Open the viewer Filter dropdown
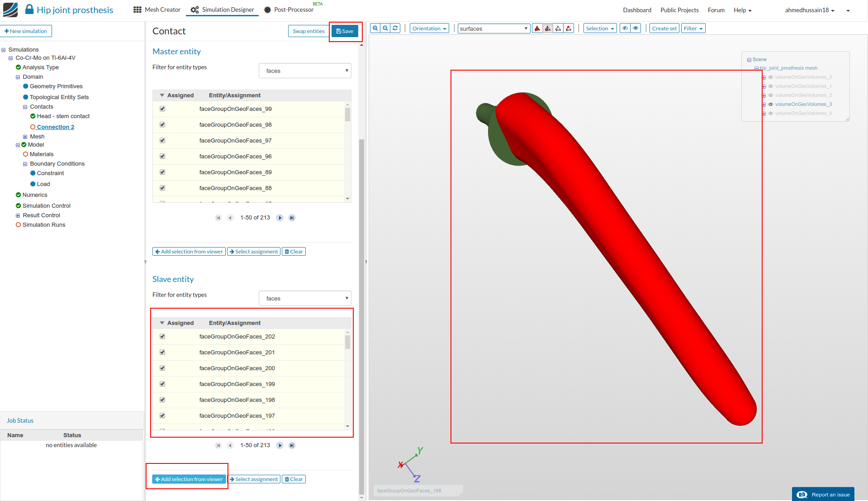This screenshot has width=868, height=501. click(693, 29)
